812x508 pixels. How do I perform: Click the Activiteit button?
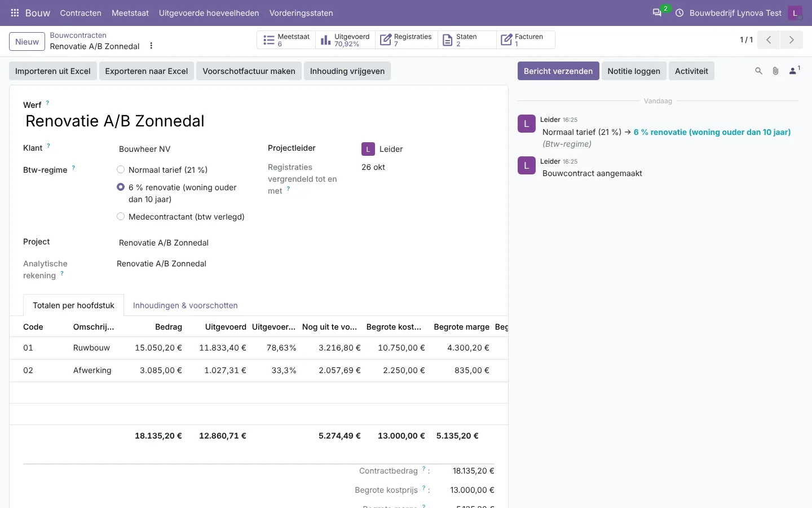point(691,71)
